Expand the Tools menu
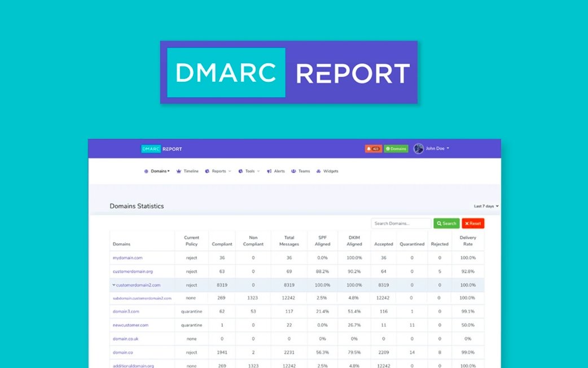Screen dimensions: 588x368 pos(252,172)
